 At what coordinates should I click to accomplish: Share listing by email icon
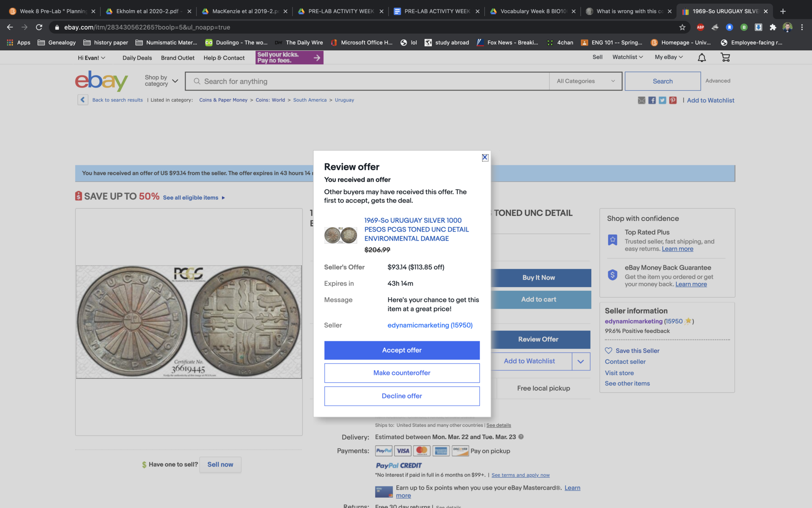(x=642, y=100)
